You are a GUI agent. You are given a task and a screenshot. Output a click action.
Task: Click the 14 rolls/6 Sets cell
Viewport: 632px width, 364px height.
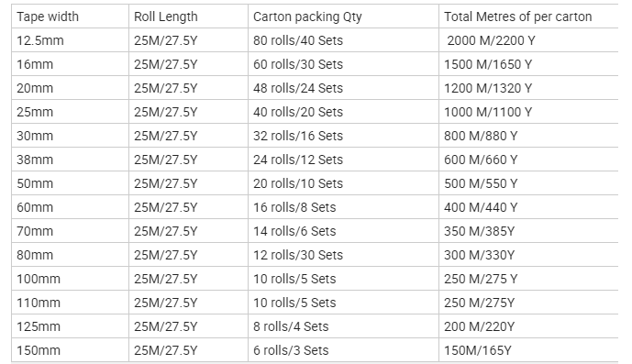(343, 230)
